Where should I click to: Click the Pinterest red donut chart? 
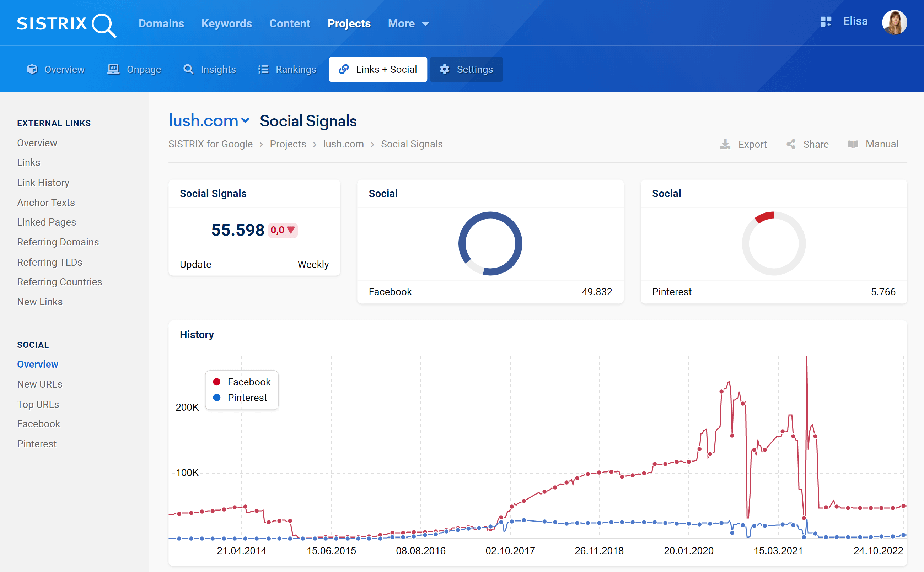pyautogui.click(x=774, y=244)
